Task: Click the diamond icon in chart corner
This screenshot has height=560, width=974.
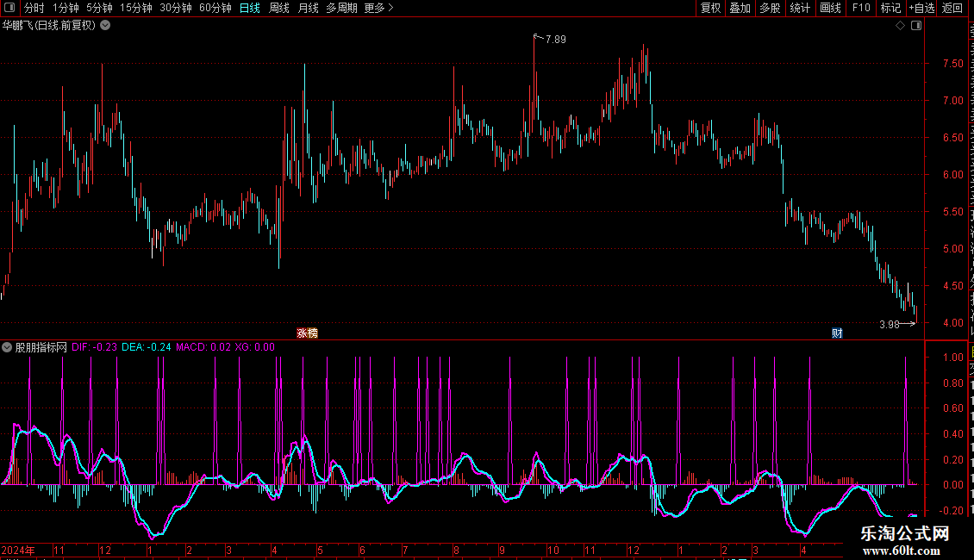Action: pyautogui.click(x=900, y=26)
